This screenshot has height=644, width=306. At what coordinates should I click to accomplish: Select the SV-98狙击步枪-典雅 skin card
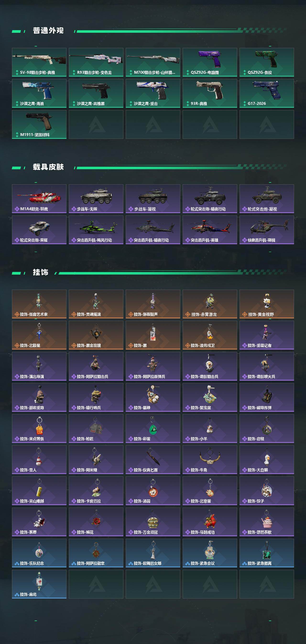tap(39, 62)
